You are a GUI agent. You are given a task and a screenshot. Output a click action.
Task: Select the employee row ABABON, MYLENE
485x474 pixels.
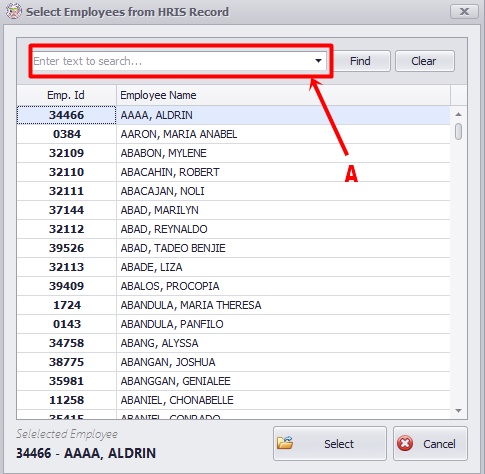point(233,153)
